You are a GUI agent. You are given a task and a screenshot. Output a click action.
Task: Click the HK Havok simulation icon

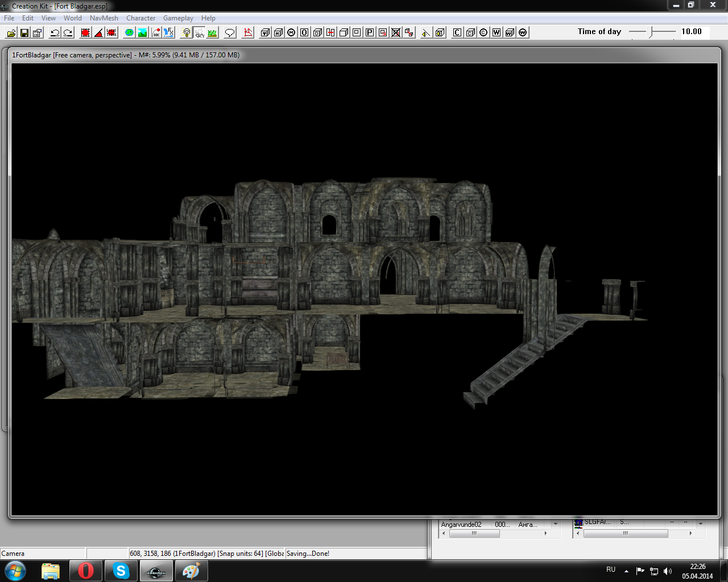tap(156, 32)
